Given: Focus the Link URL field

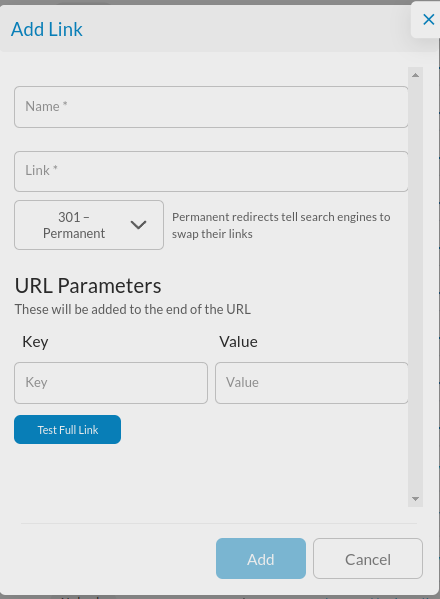Looking at the screenshot, I should click(x=211, y=172).
